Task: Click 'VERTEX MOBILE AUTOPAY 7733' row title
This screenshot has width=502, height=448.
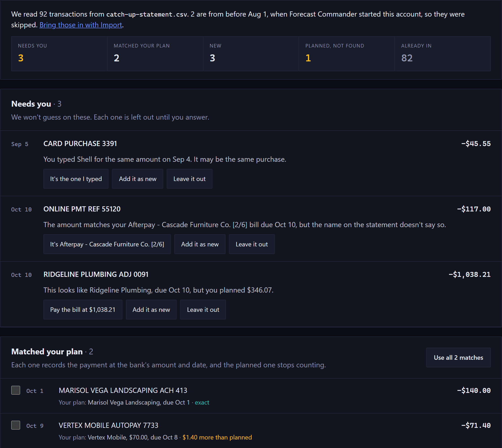Action: 108,425
